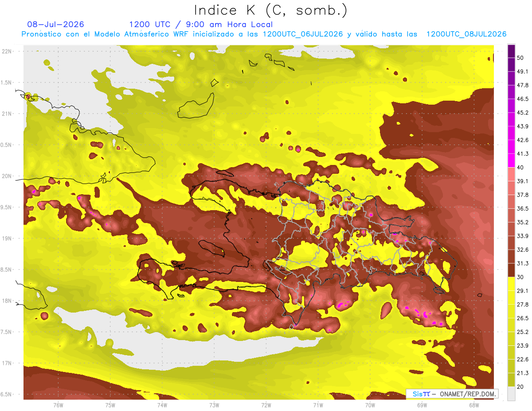Click the '43.9' legend value
Image resolution: width=532 pixels, height=411 pixels.
(523, 126)
